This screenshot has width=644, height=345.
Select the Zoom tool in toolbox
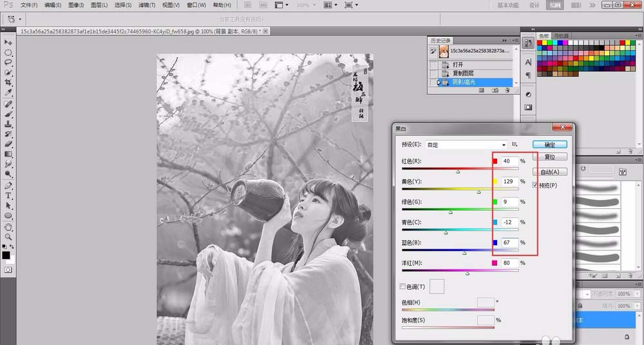[x=9, y=237]
